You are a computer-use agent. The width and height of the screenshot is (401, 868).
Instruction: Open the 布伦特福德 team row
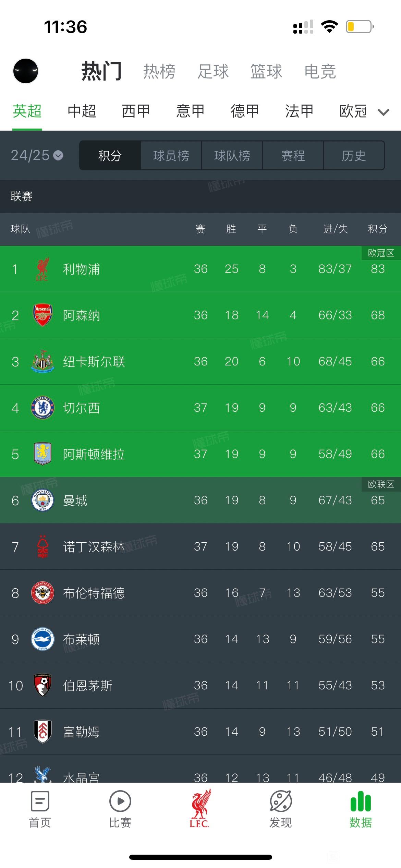pos(200,593)
